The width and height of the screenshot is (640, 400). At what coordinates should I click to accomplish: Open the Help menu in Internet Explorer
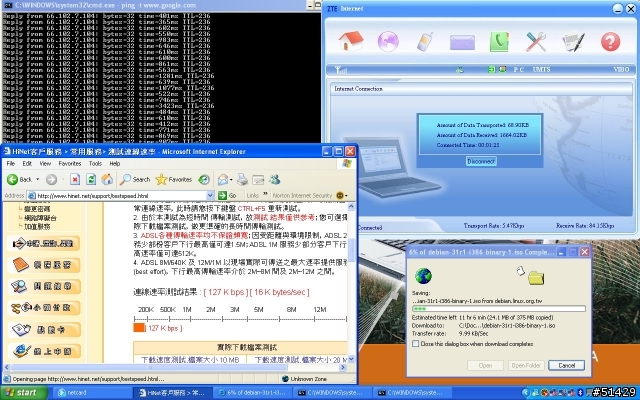pyautogui.click(x=115, y=164)
